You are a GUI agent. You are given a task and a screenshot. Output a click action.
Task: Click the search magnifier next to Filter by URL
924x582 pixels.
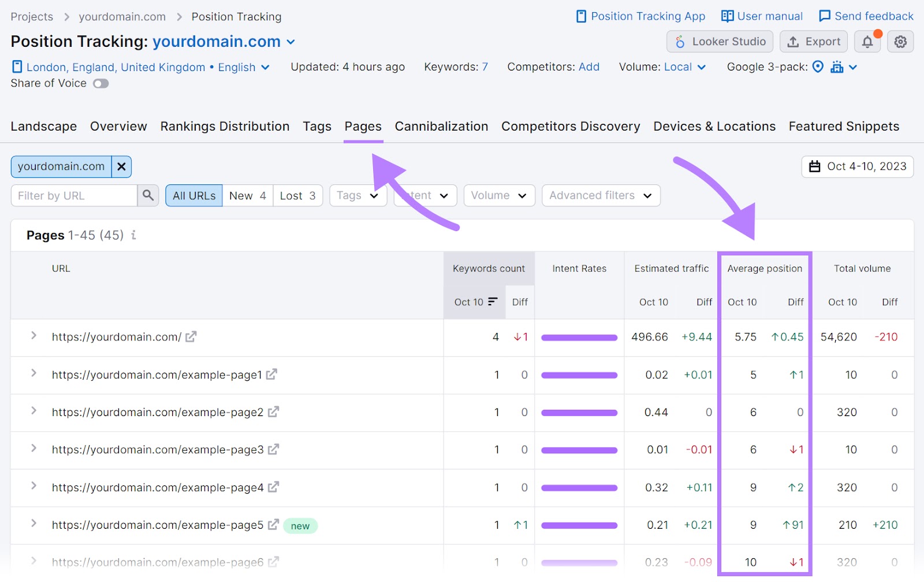pyautogui.click(x=148, y=195)
